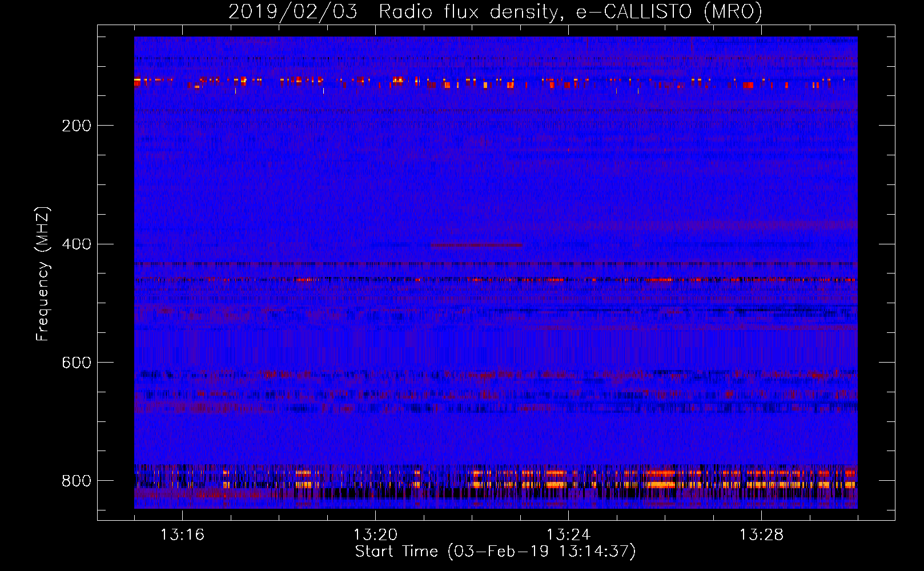
Task: Click the 13:28 time tick label
Action: tap(761, 535)
